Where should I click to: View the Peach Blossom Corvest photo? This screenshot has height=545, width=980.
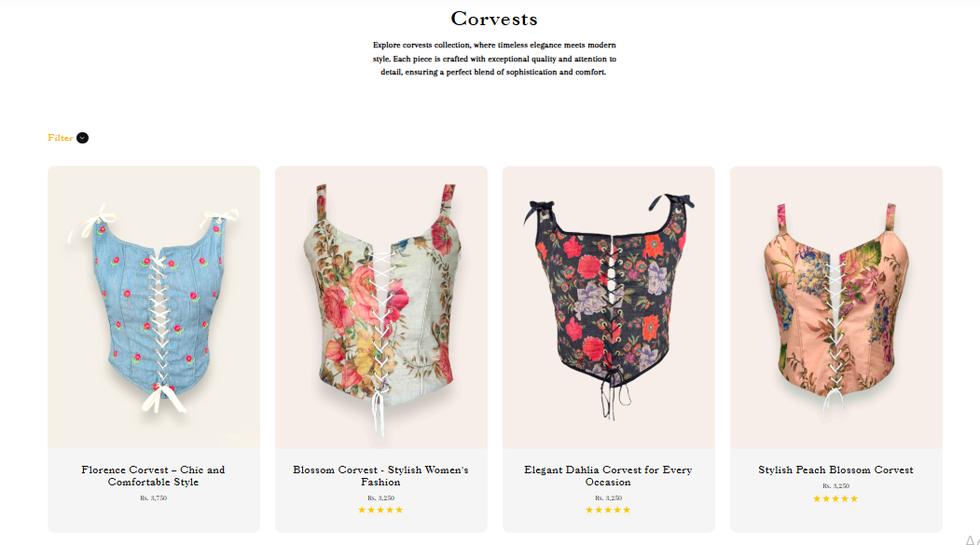(836, 307)
